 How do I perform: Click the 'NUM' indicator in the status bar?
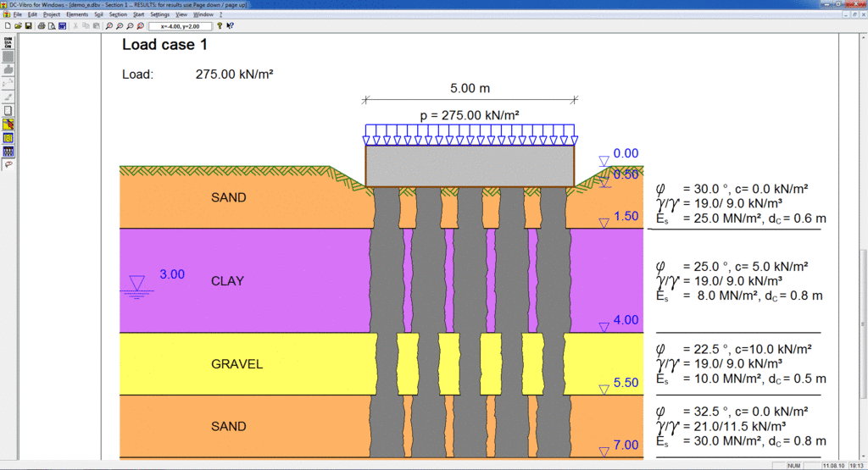coord(794,466)
